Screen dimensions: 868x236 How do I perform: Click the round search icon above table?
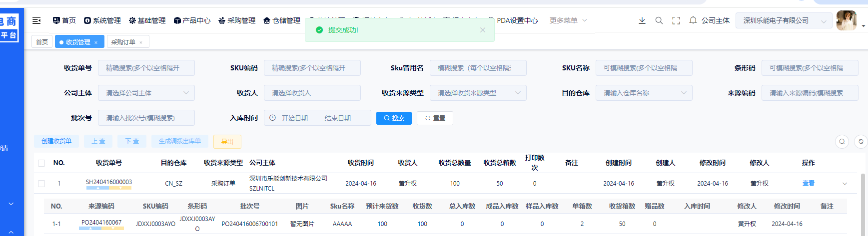coord(842,142)
